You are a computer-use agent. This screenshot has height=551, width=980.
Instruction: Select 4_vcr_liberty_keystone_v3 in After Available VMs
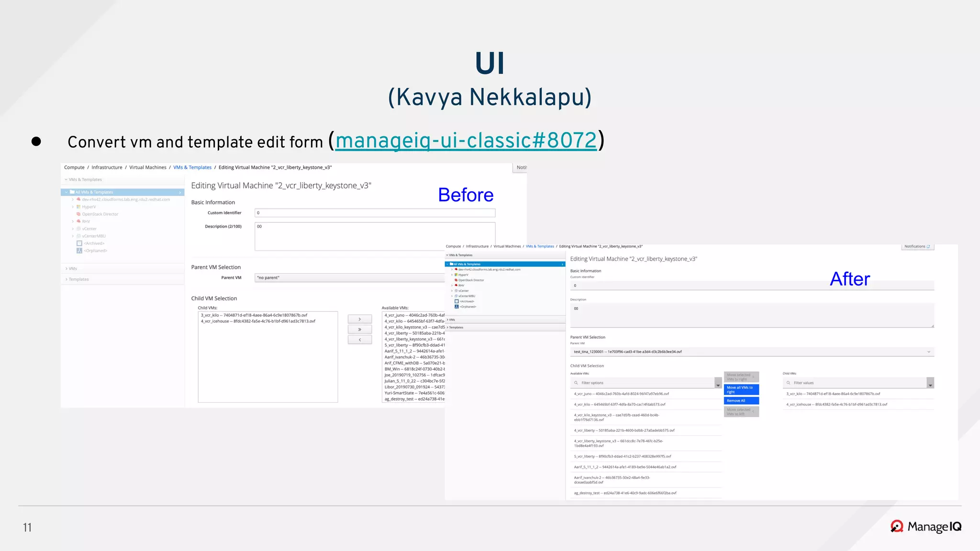tap(646, 443)
